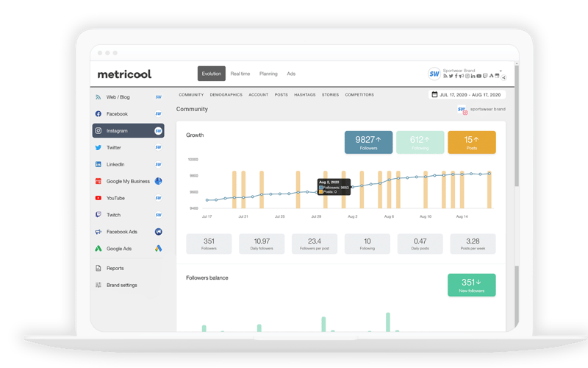This screenshot has height=368, width=588.
Task: Click the metricool logo
Action: (124, 74)
